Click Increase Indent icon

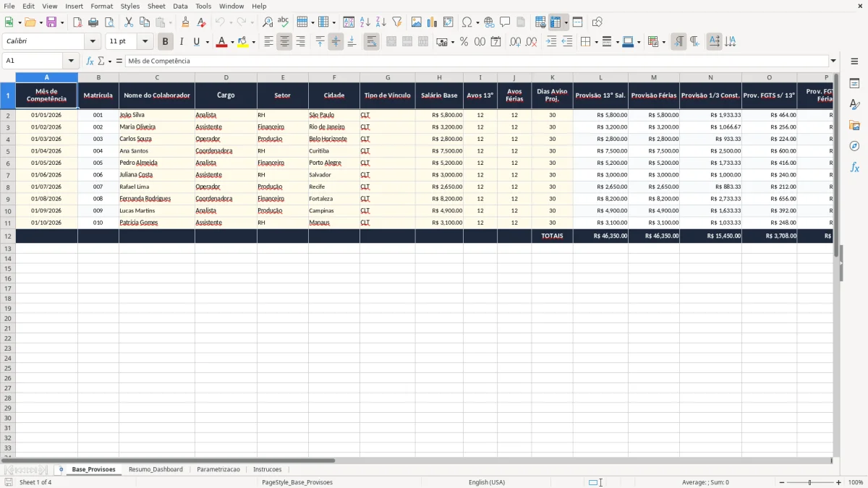[x=551, y=42]
